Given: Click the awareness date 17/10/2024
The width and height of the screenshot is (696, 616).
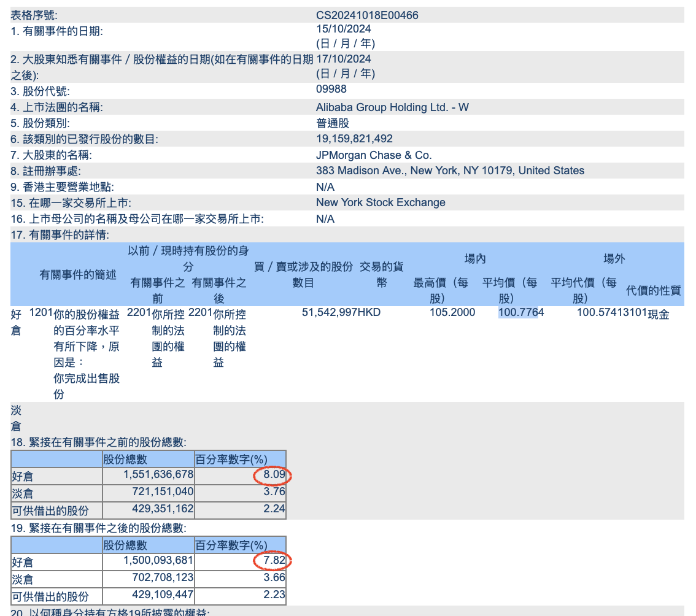Looking at the screenshot, I should point(344,59).
